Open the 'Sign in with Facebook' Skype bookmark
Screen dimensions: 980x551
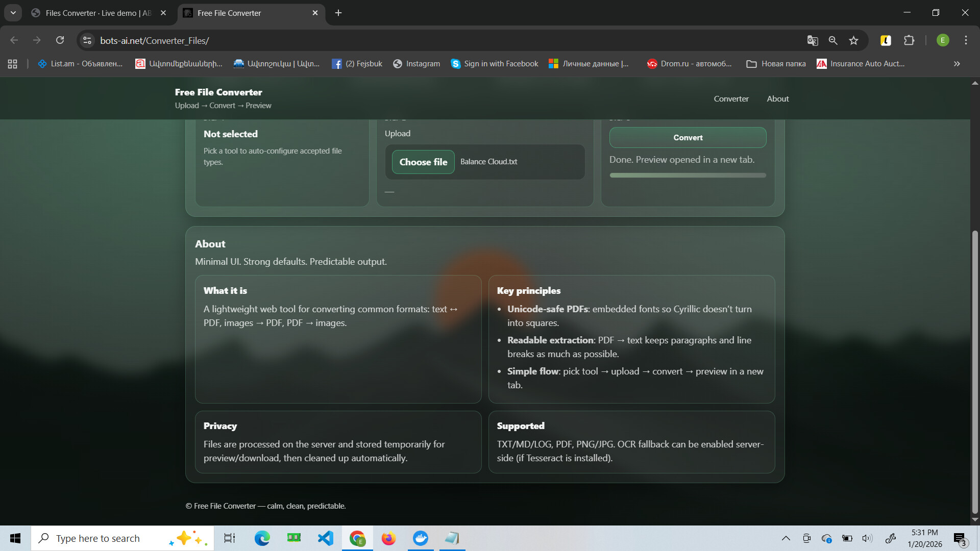click(494, 63)
